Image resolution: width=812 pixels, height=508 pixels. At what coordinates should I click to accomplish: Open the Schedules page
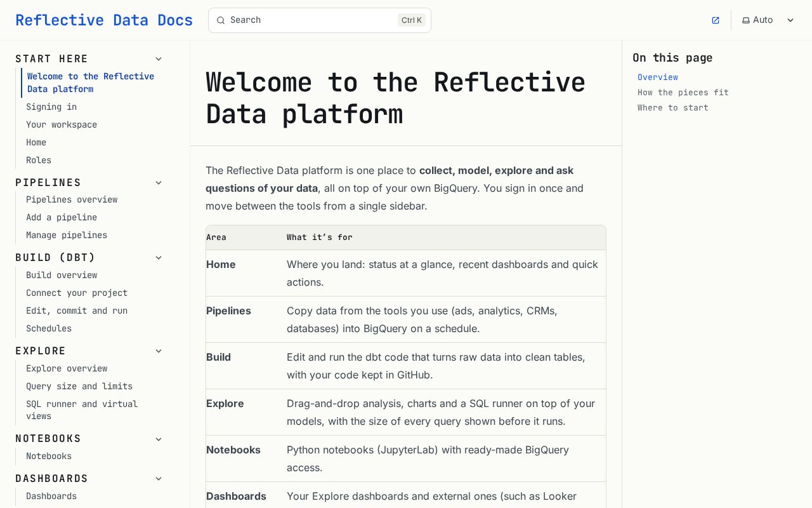tap(49, 328)
